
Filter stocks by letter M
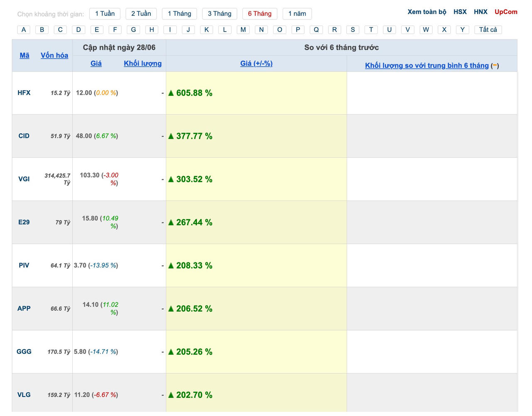click(x=243, y=29)
